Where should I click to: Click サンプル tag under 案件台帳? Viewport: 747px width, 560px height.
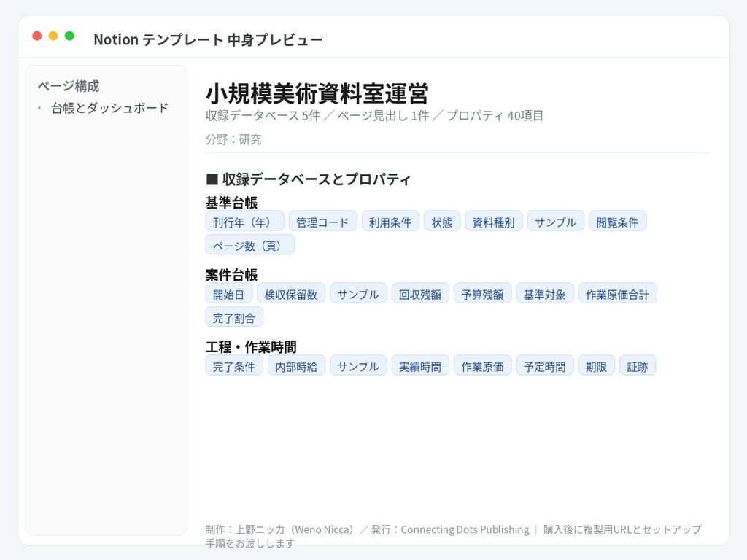click(x=358, y=293)
